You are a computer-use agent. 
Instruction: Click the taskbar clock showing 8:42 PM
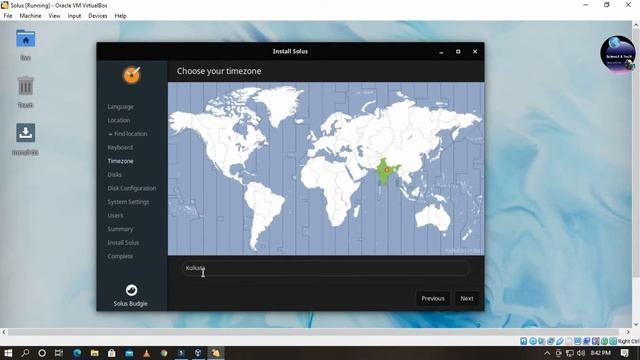point(601,353)
